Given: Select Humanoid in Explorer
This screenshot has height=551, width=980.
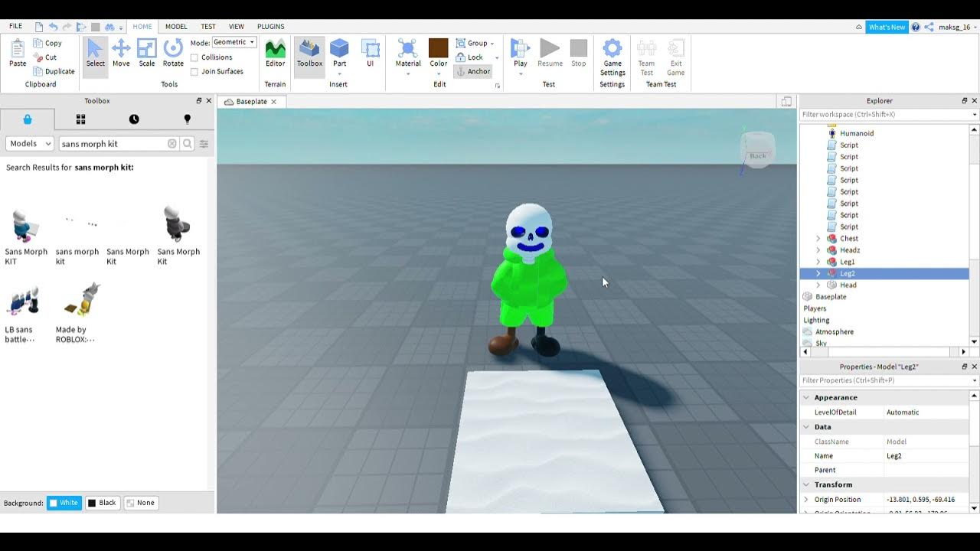Looking at the screenshot, I should (x=857, y=133).
